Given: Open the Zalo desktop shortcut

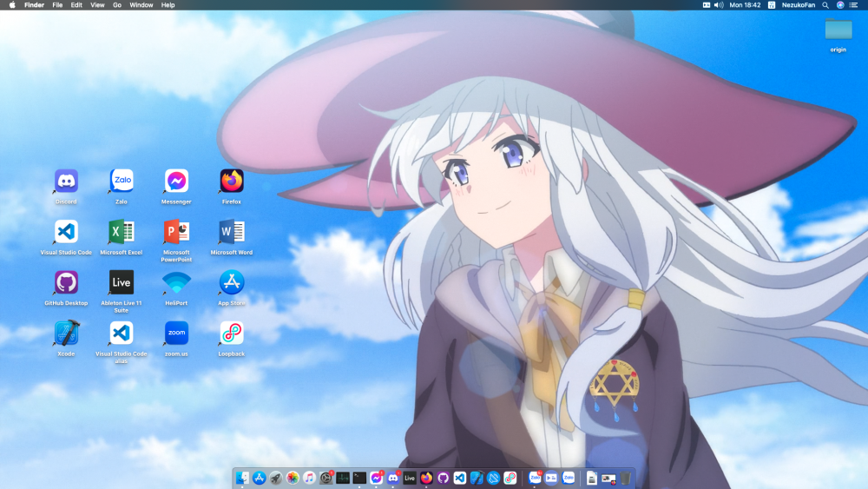Looking at the screenshot, I should pyautogui.click(x=122, y=181).
